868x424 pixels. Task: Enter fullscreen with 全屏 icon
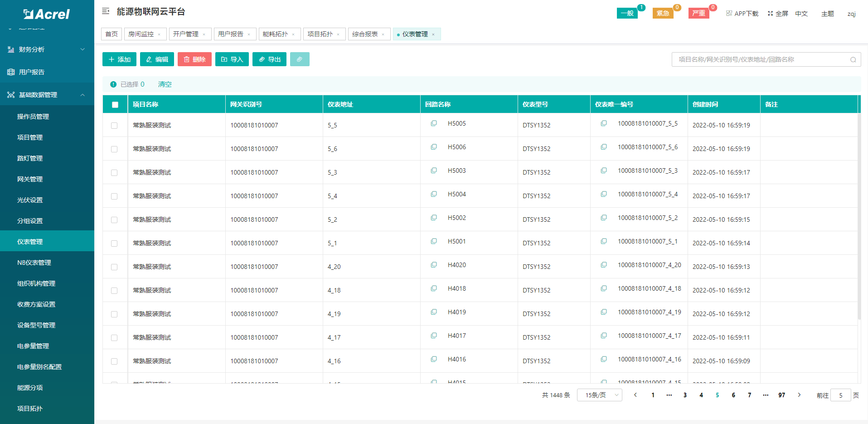(770, 13)
